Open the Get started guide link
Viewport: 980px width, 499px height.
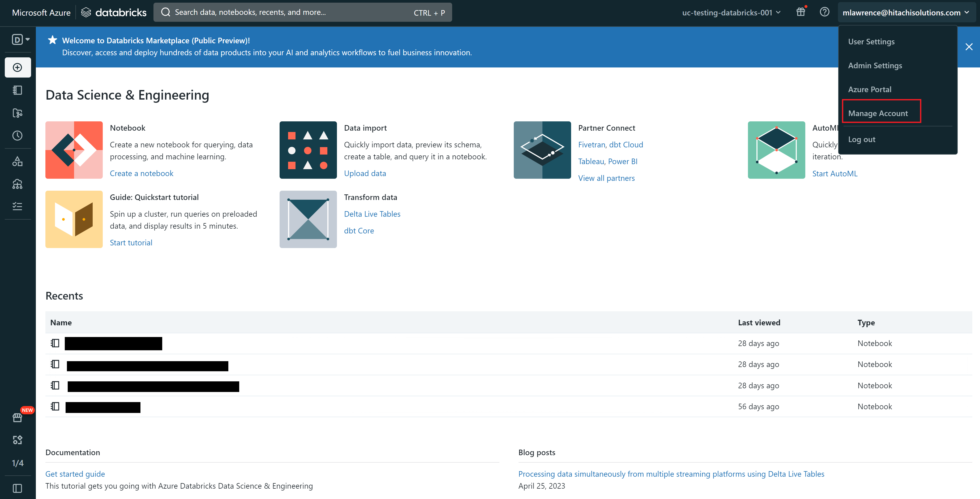click(75, 474)
